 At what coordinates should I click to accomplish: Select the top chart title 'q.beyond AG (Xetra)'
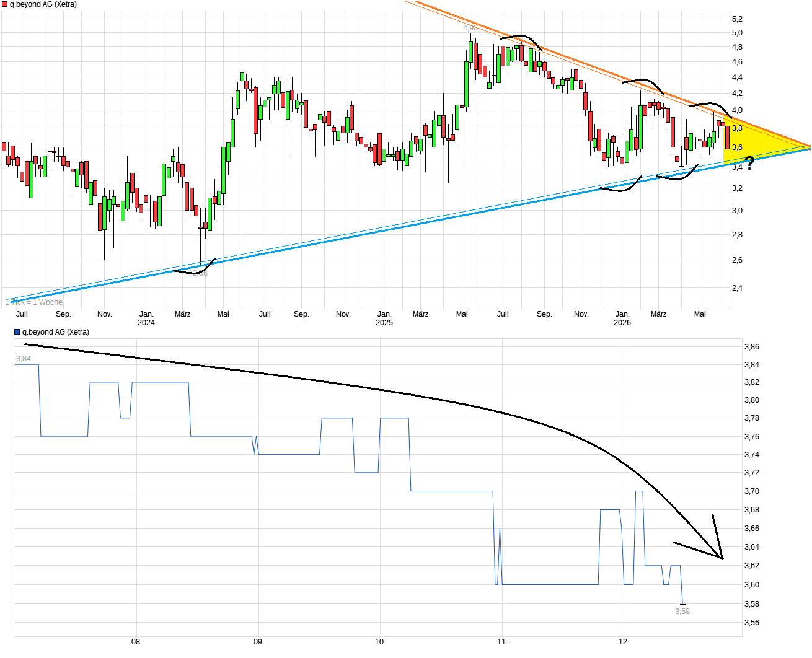tap(43, 4)
